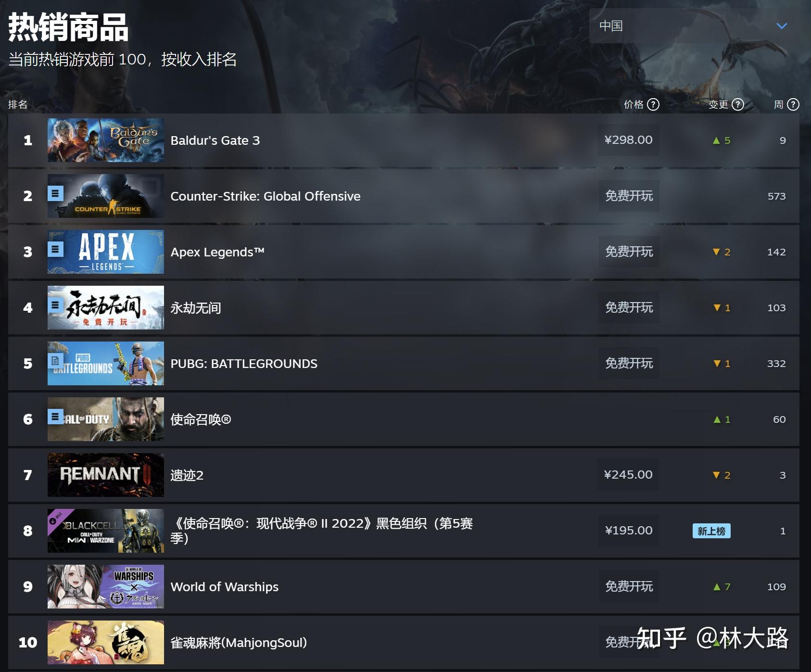Select the Apex Legends™ title
Image resolution: width=811 pixels, height=672 pixels.
point(217,252)
